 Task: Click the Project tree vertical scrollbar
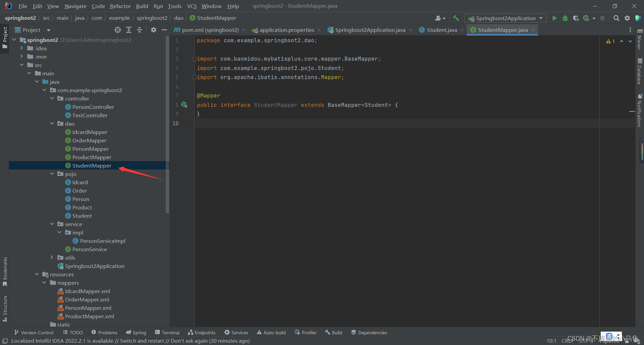[x=167, y=124]
